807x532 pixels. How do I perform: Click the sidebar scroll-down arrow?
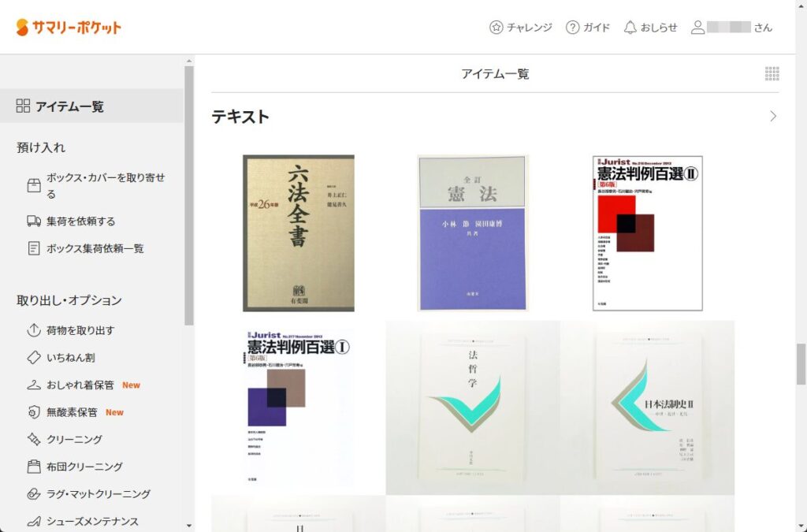pos(189,526)
